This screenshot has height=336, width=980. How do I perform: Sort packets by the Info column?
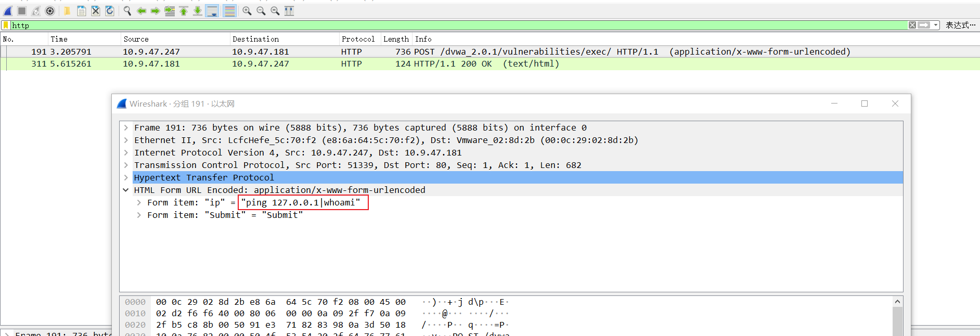pyautogui.click(x=696, y=39)
